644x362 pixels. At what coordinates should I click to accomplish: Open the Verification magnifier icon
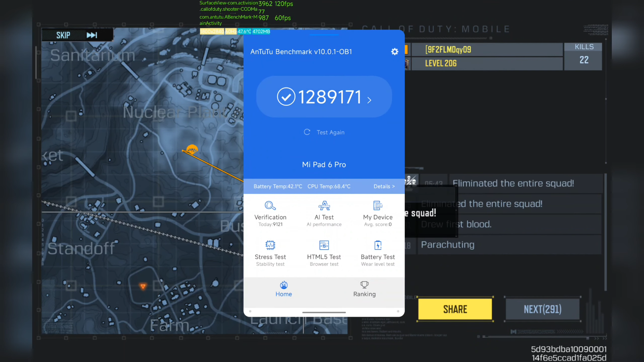click(x=270, y=205)
